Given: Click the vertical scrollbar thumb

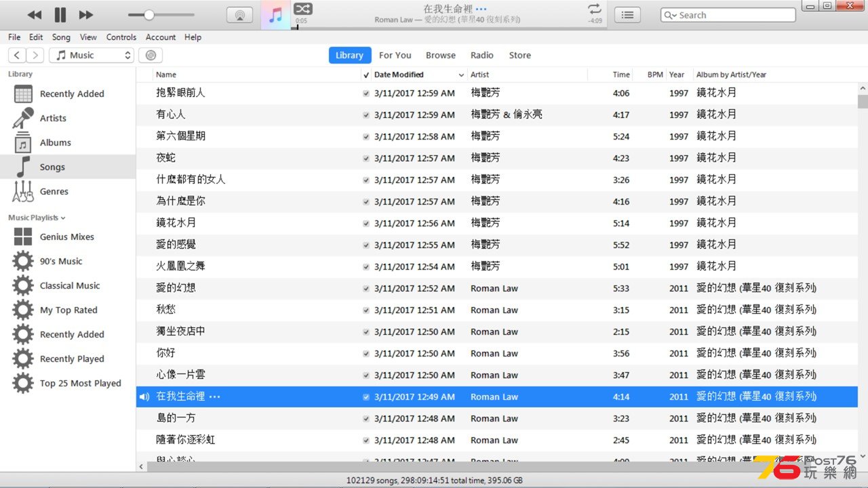Looking at the screenshot, I should pos(863,102).
